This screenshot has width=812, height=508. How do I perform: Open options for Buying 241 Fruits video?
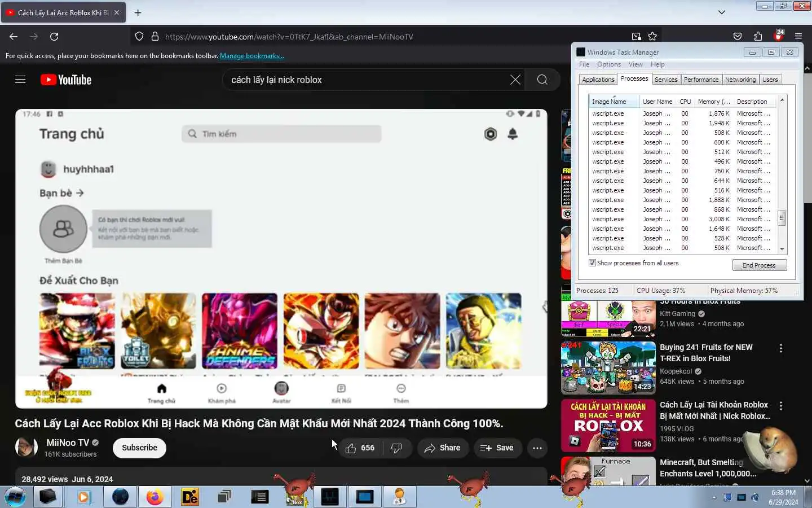tap(781, 349)
